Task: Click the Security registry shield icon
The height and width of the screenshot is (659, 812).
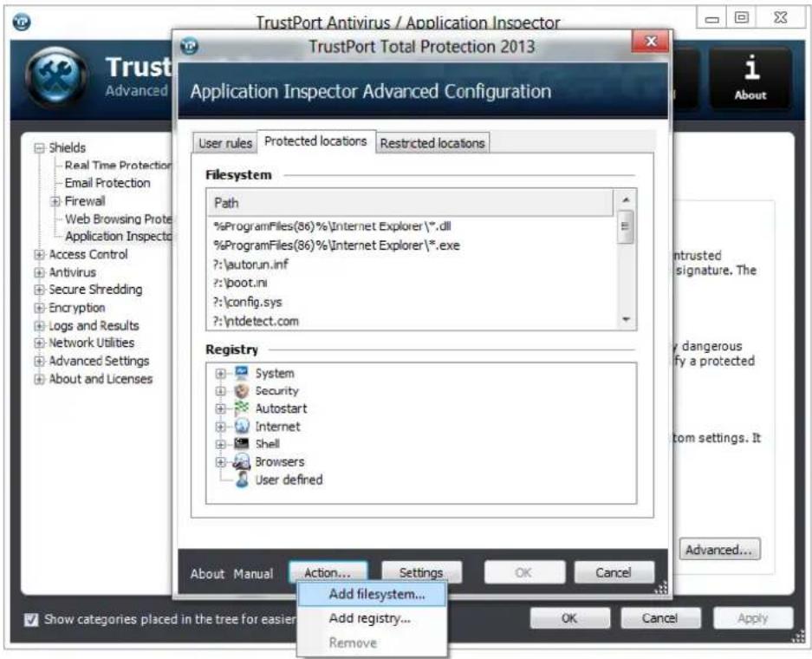Action: (241, 391)
